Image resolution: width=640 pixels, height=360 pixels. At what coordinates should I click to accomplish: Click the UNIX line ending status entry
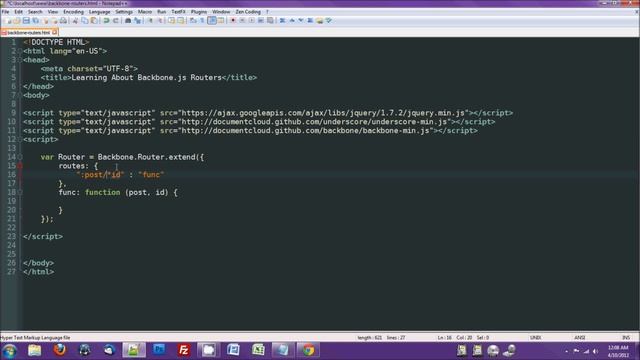536,338
